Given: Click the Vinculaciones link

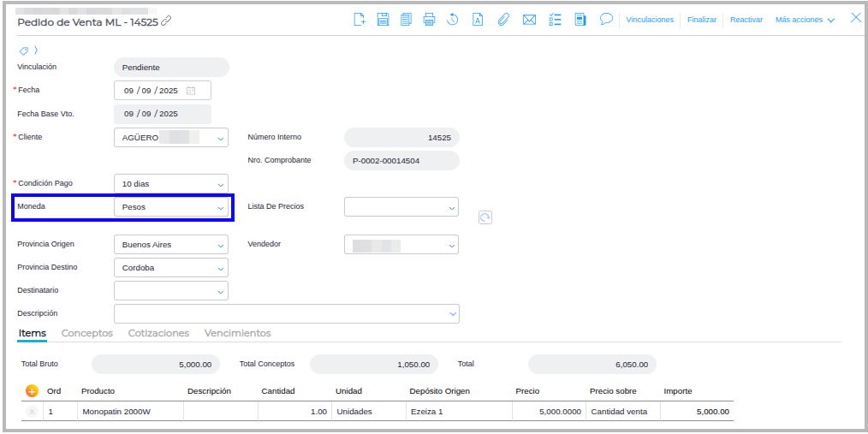Looking at the screenshot, I should coord(650,20).
